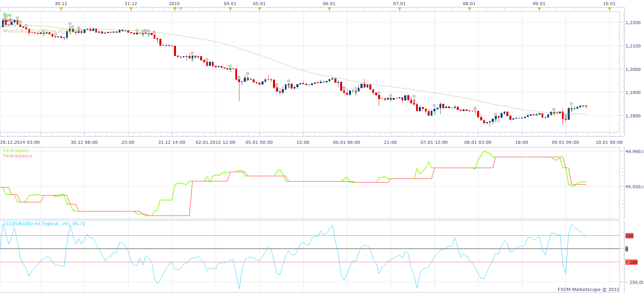Click the 31.12 14:00 time axis label
The width and height of the screenshot is (644, 293).
pos(172,142)
